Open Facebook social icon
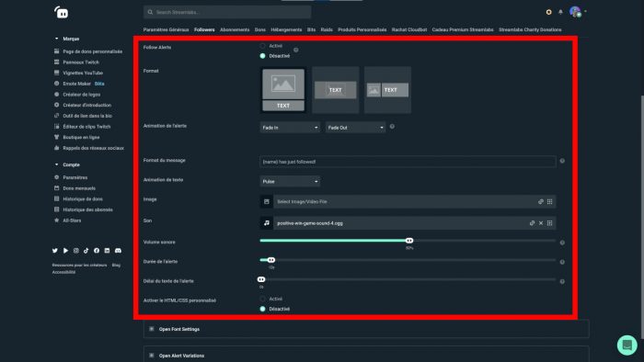 coord(97,251)
